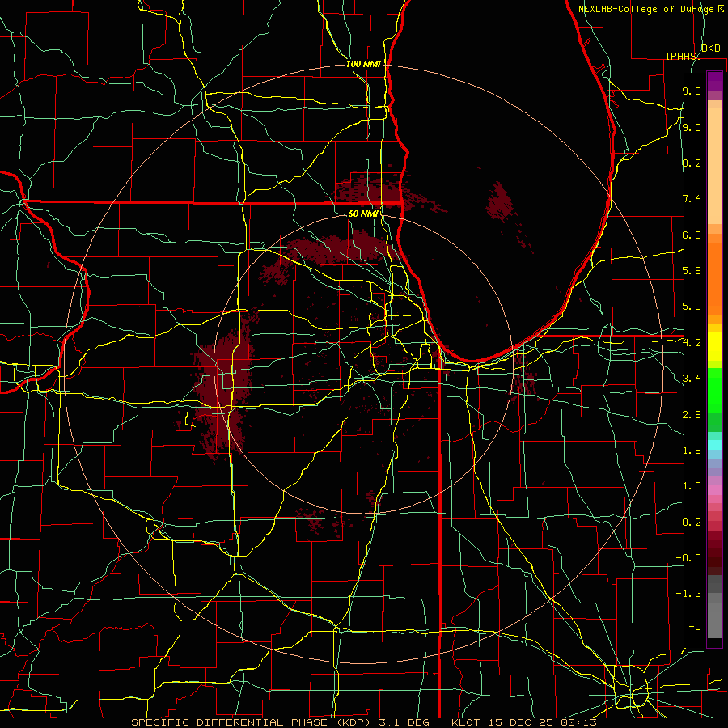Image resolution: width=728 pixels, height=728 pixels.
Task: Click the "SPECIFIC DIFFERENTIAL PHASE (KDP)" product title
Action: click(x=250, y=722)
